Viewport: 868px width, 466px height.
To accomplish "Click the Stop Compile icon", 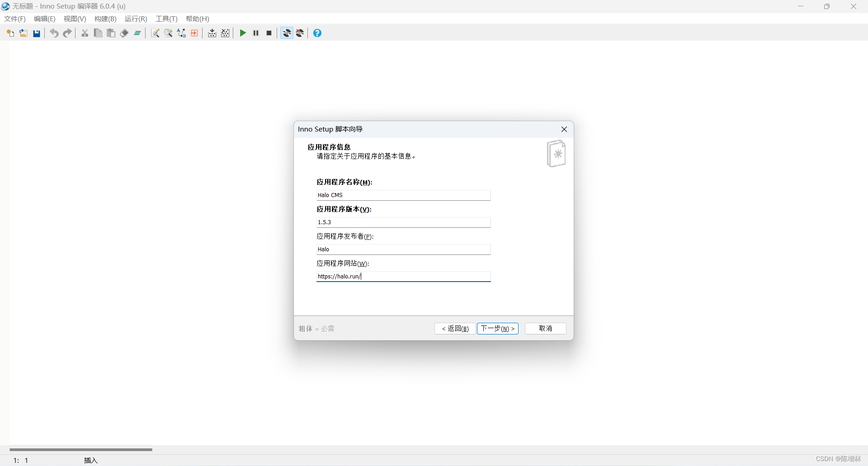I will (225, 33).
